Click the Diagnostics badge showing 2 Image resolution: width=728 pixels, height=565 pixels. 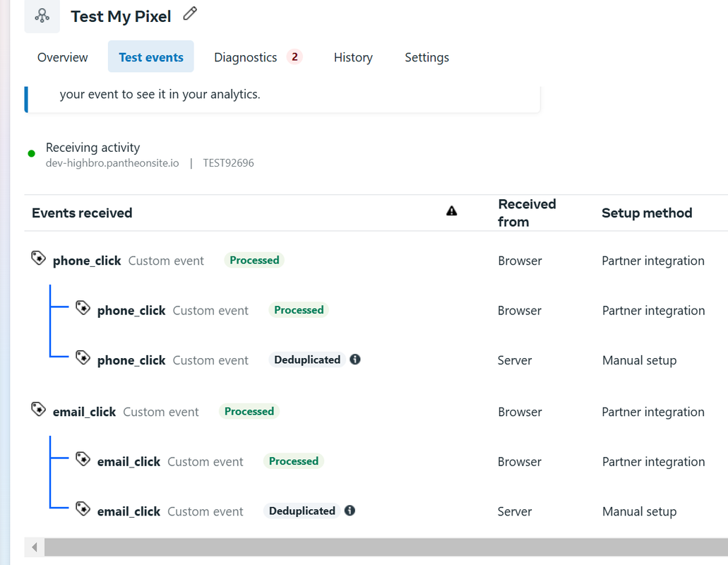[x=295, y=56]
